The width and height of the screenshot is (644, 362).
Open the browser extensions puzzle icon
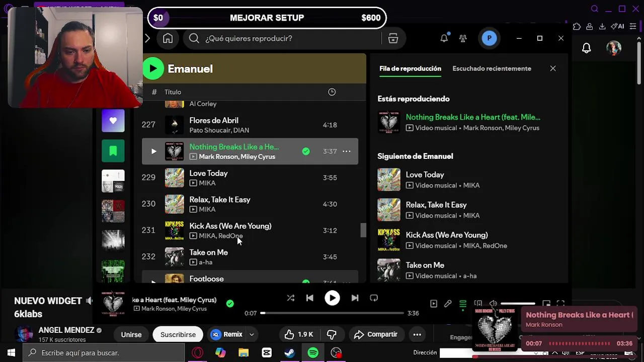(577, 27)
